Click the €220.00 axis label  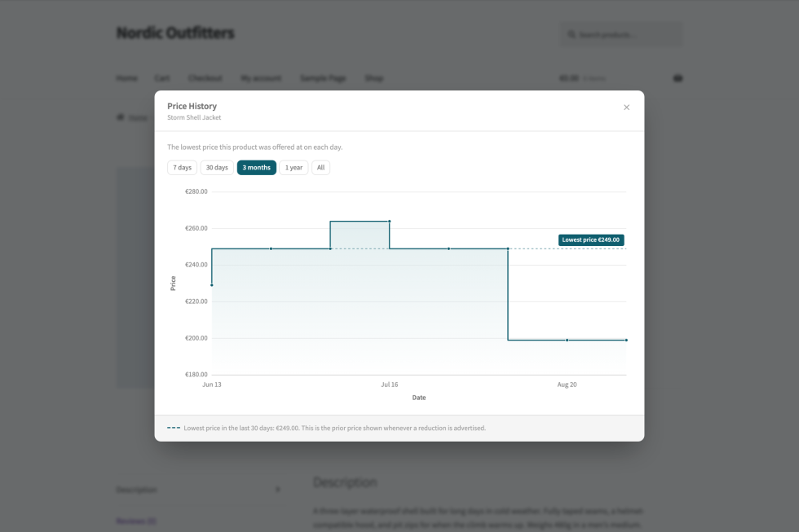196,301
